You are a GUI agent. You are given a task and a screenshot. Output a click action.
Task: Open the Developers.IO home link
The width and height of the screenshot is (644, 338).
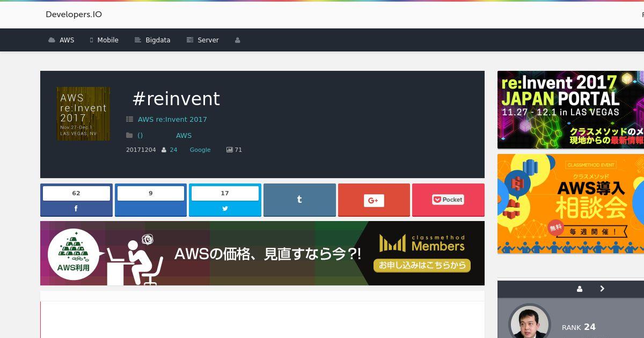tap(74, 14)
